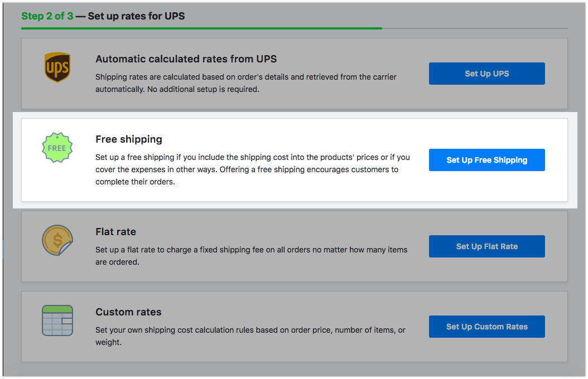Click the green filled part of progress bar
588x379 pixels.
tap(201, 28)
